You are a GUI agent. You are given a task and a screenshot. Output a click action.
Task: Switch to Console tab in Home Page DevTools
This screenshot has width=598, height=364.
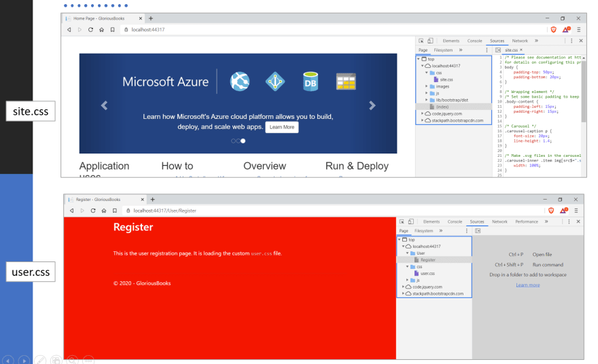[475, 41]
